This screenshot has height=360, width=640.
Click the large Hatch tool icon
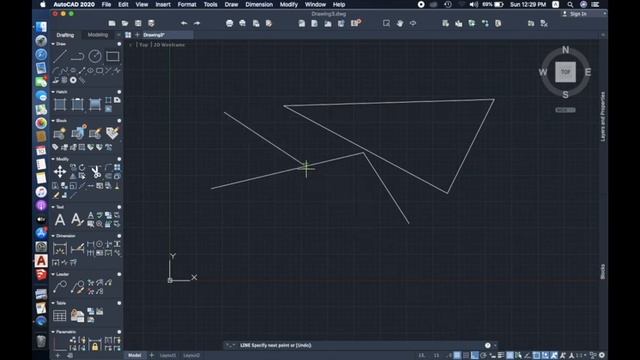coord(60,104)
